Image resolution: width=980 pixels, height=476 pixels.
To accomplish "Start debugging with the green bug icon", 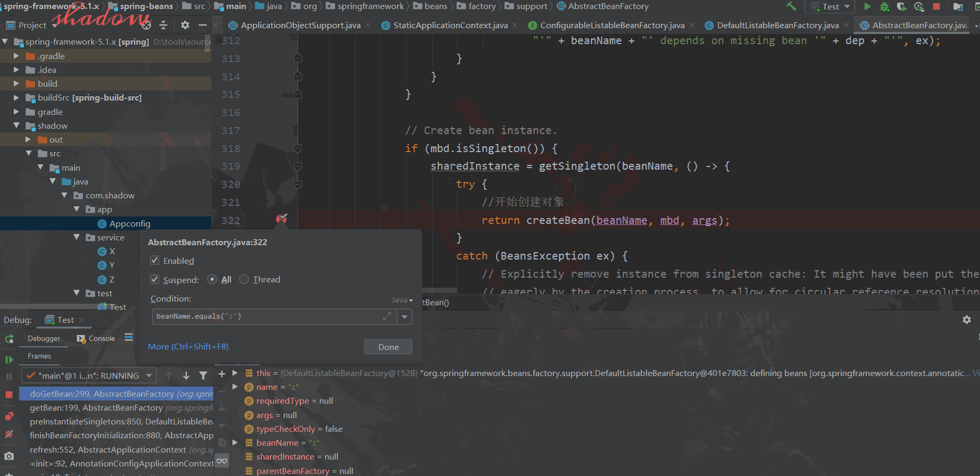I will tap(884, 6).
